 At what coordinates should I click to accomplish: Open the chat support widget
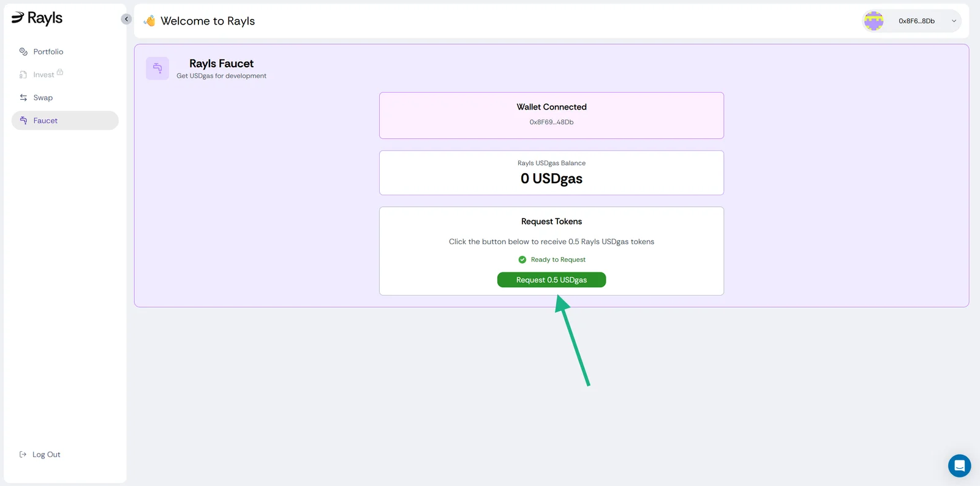959,466
